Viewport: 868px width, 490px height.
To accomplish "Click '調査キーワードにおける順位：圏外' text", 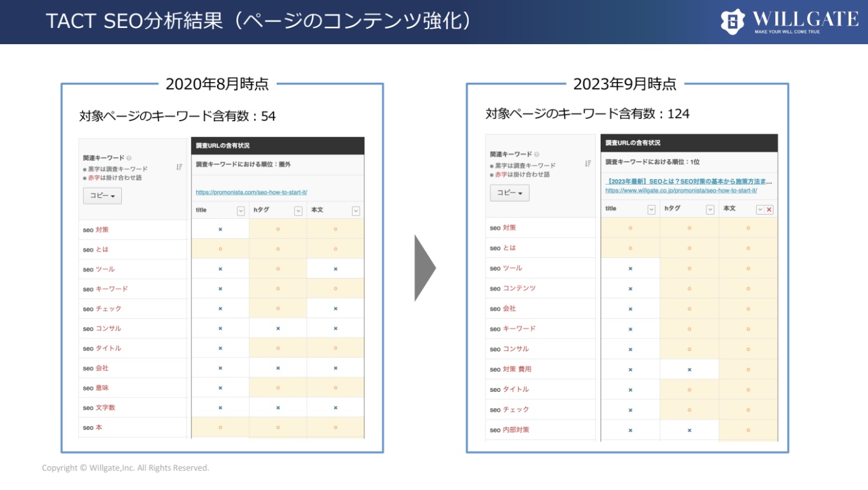I will pyautogui.click(x=243, y=165).
